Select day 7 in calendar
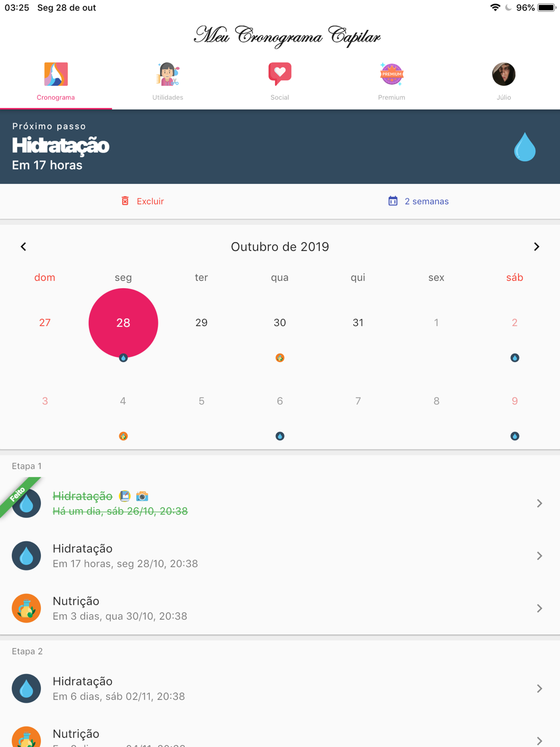 [x=358, y=401]
